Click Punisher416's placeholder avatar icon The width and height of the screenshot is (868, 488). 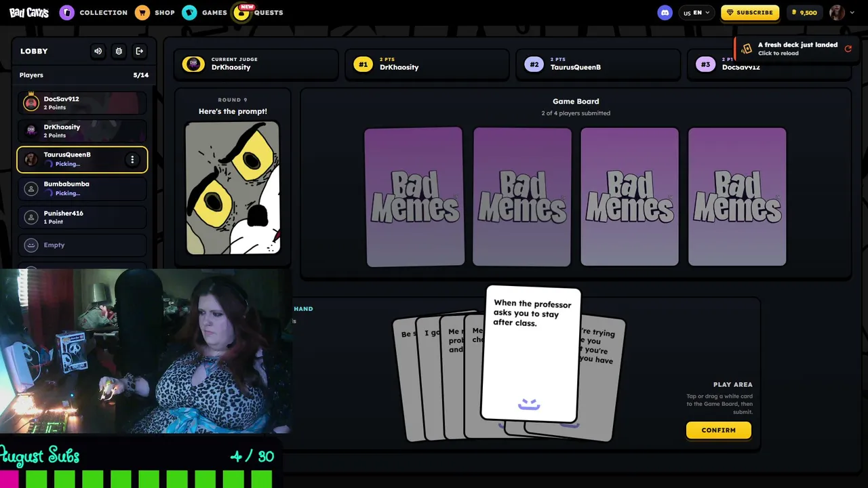tap(31, 218)
